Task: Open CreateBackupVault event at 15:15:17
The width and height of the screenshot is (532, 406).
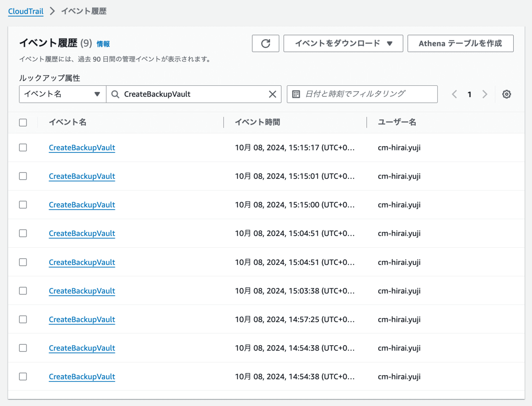Action: pos(82,148)
